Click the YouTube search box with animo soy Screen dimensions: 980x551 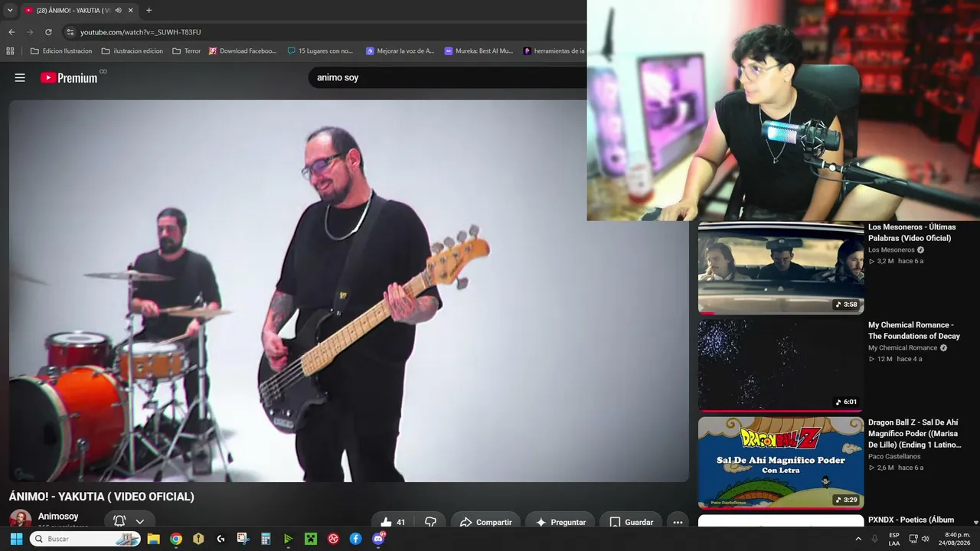point(447,77)
